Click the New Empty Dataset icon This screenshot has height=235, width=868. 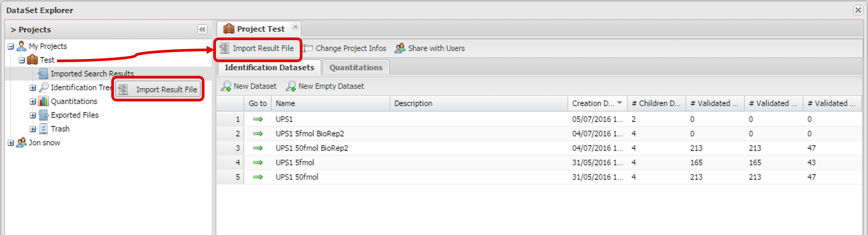[291, 86]
